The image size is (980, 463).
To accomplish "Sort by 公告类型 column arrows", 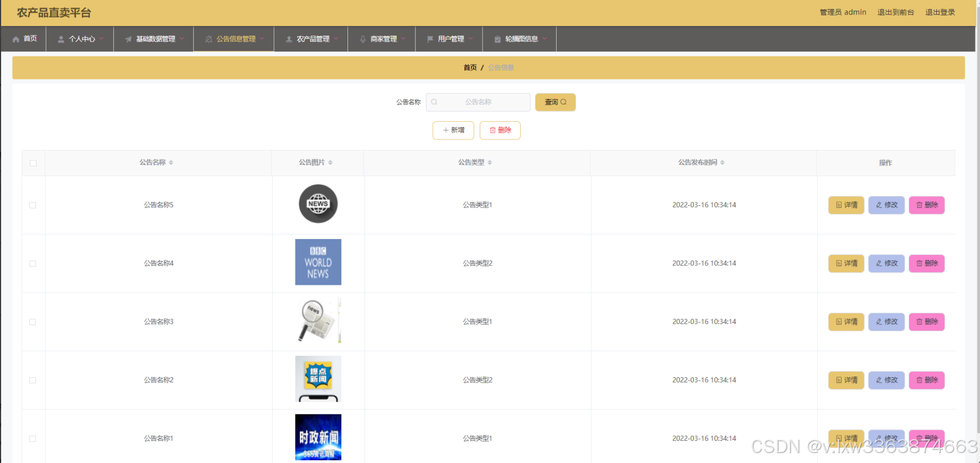I will click(490, 163).
